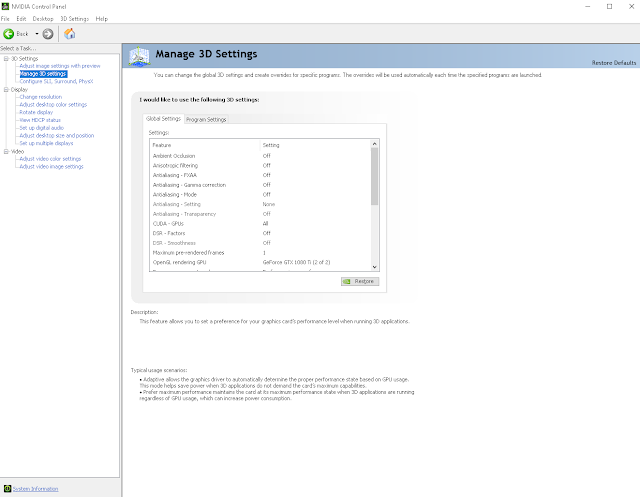Open the File menu
The height and width of the screenshot is (497, 640).
(x=5, y=19)
